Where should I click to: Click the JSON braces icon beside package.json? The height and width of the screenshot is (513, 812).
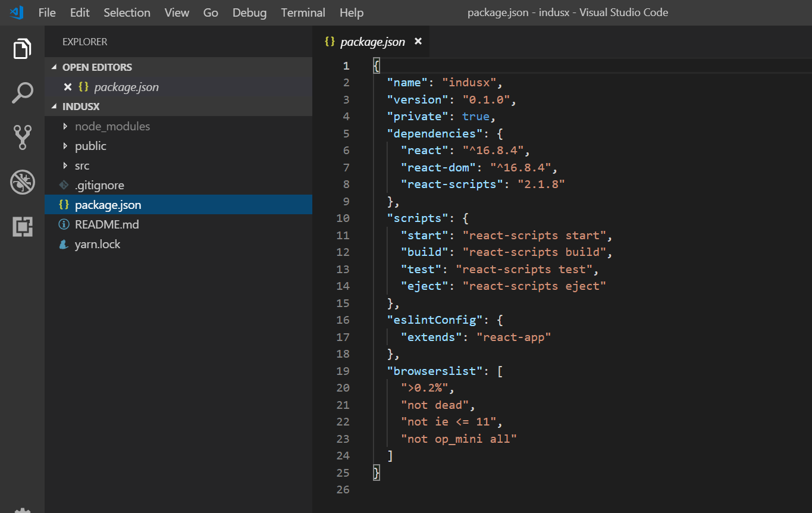click(x=64, y=204)
